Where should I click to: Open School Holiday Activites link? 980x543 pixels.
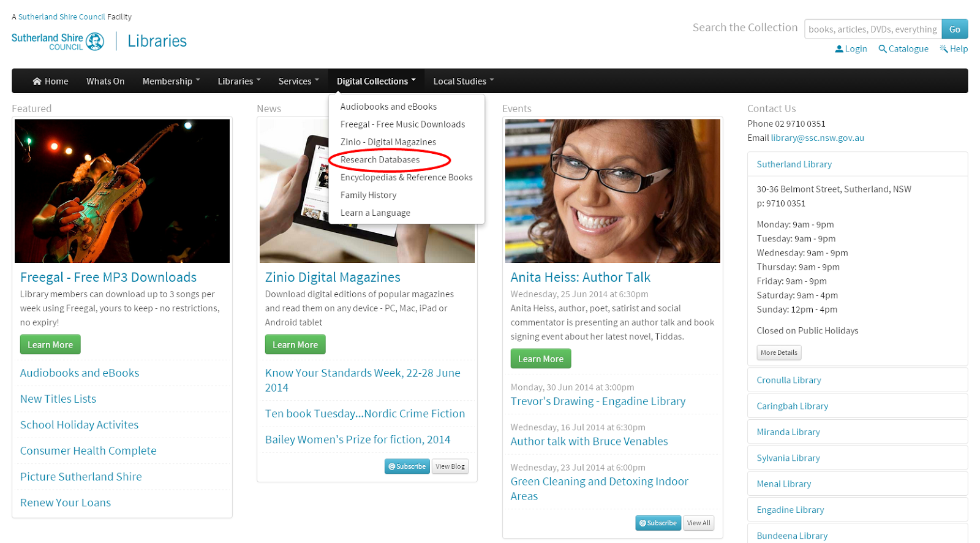tap(79, 425)
